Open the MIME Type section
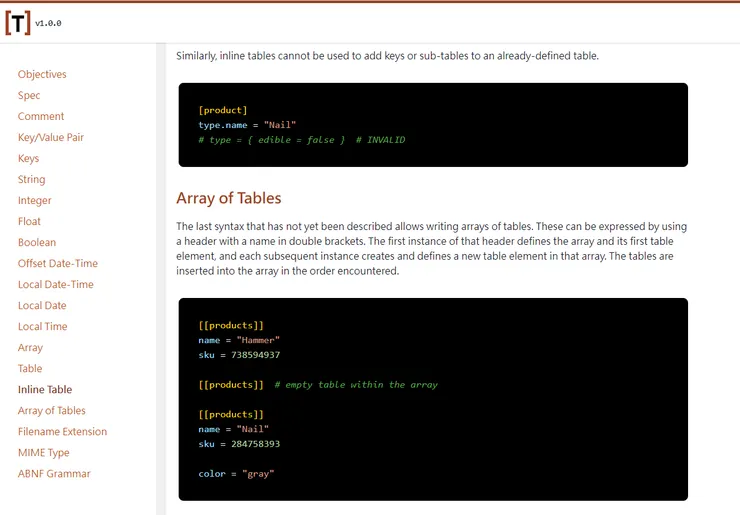The image size is (740, 515). 44,452
